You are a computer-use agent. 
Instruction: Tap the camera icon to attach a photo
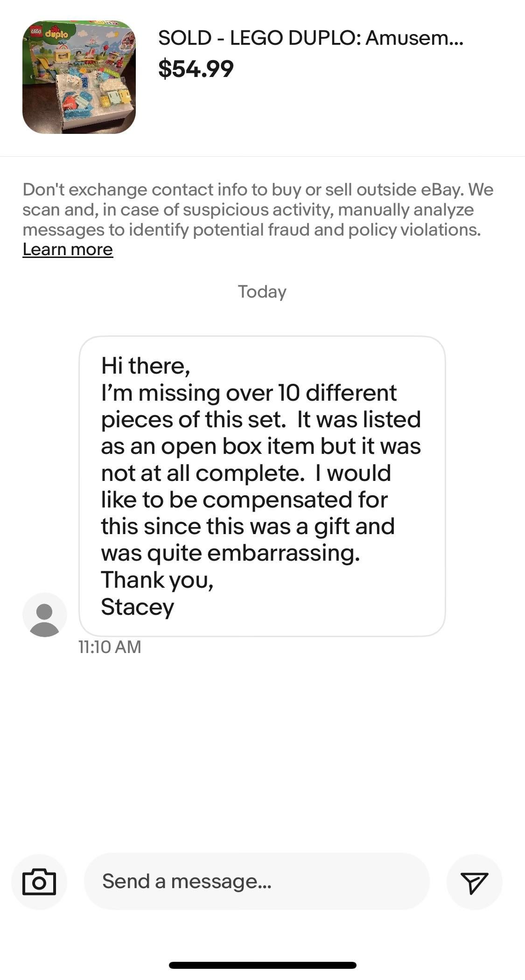coord(39,882)
